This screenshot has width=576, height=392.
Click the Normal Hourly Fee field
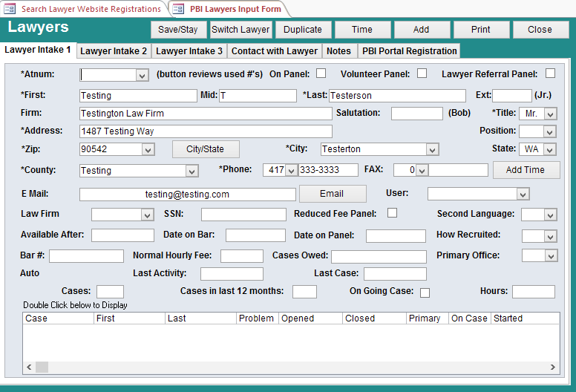pos(242,256)
